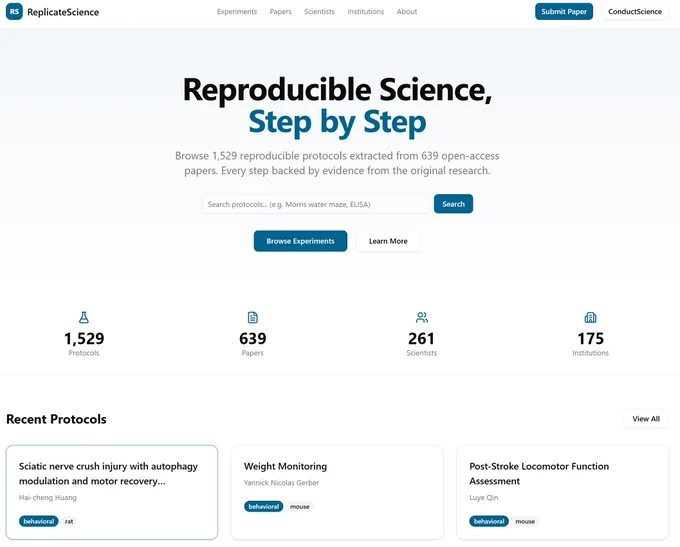This screenshot has width=680, height=547.
Task: Click the RS logo icon
Action: [x=14, y=12]
